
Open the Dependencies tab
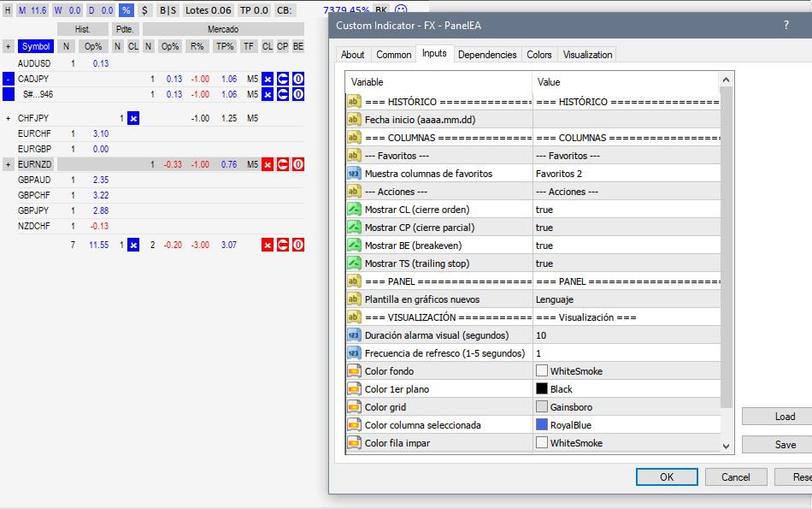pos(487,55)
